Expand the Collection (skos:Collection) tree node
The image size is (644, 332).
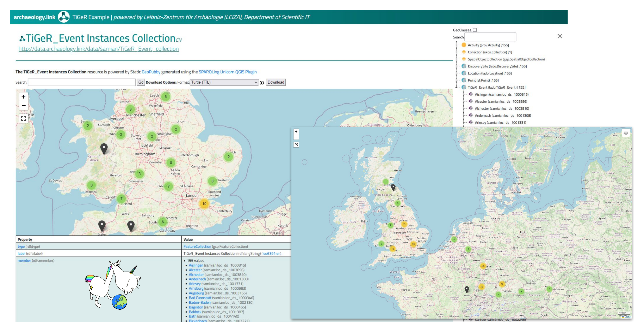pyautogui.click(x=457, y=52)
